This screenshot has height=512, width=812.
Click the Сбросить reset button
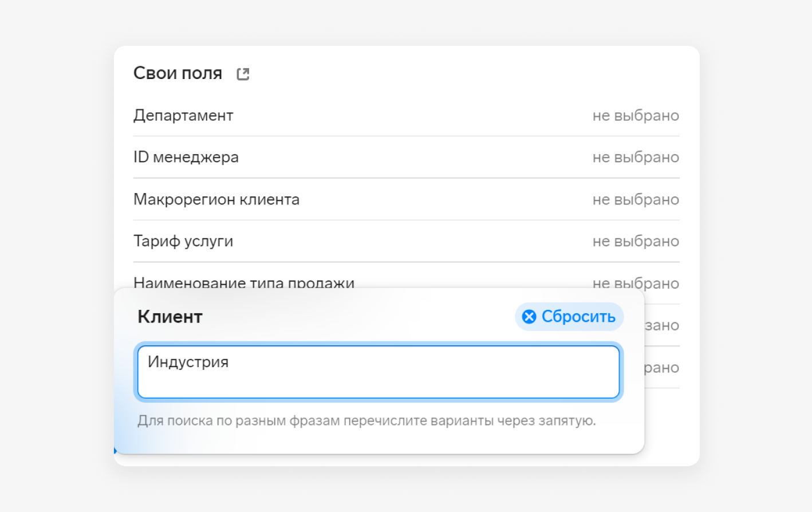point(569,317)
